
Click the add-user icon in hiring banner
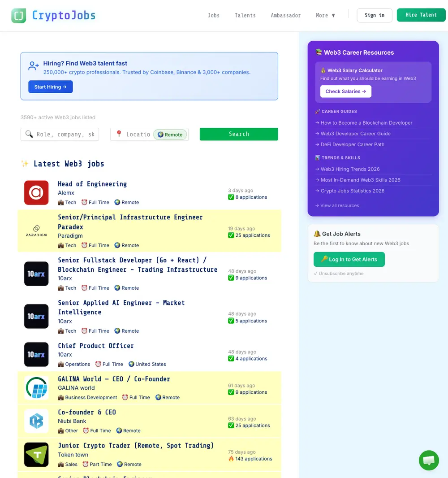coord(34,65)
